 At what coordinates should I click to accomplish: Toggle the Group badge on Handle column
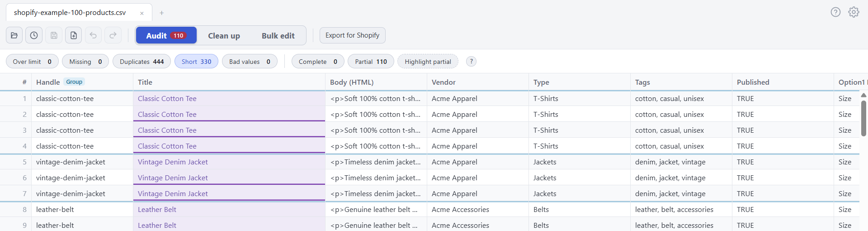click(74, 82)
